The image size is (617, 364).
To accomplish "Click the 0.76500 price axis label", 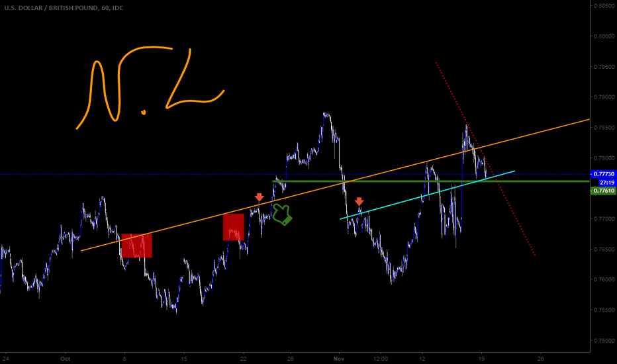I will pos(604,250).
